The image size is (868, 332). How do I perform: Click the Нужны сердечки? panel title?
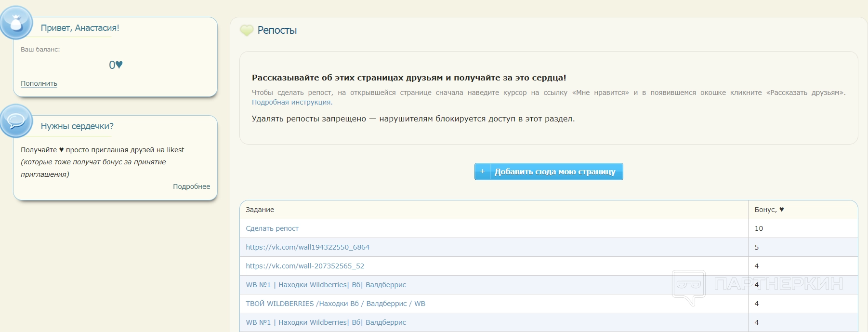77,126
